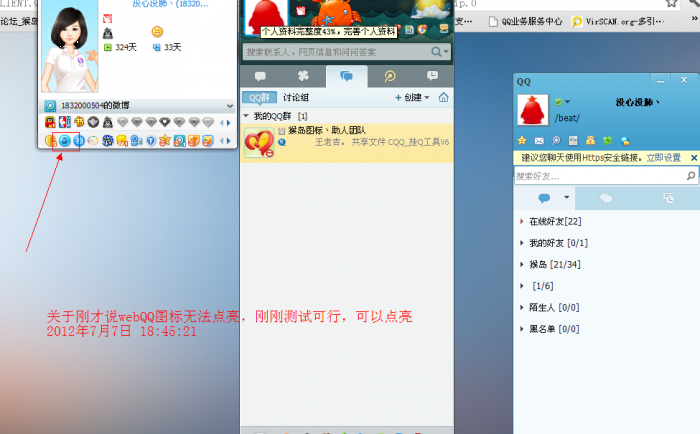Dismiss the Https security notice bar
The image size is (700, 434).
(694, 158)
